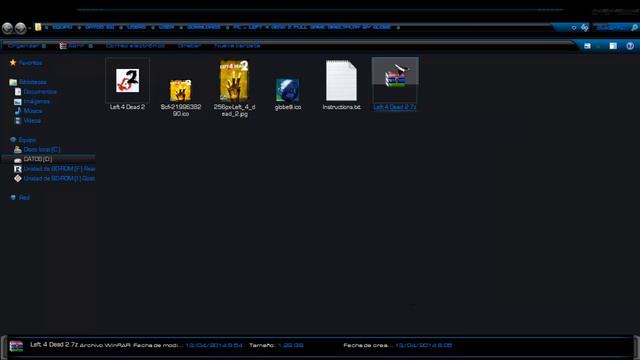Screen dimensions: 640x360
Task: Click the Imágenes icon in sidebar
Action: [18, 101]
